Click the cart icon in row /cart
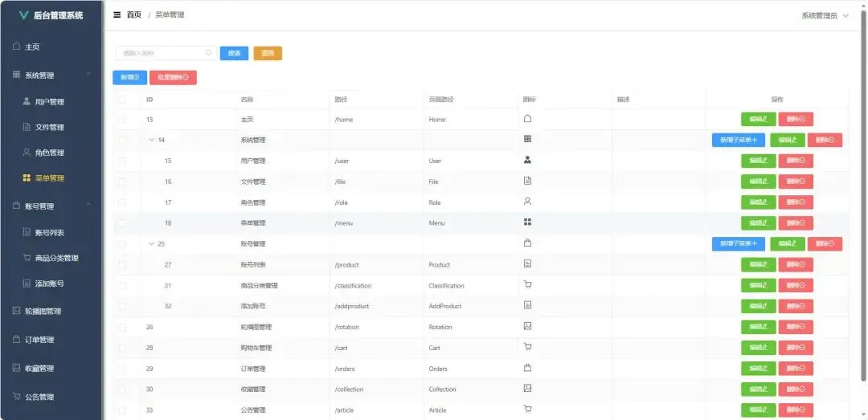Screen dimensions: 868x420 tap(527, 347)
